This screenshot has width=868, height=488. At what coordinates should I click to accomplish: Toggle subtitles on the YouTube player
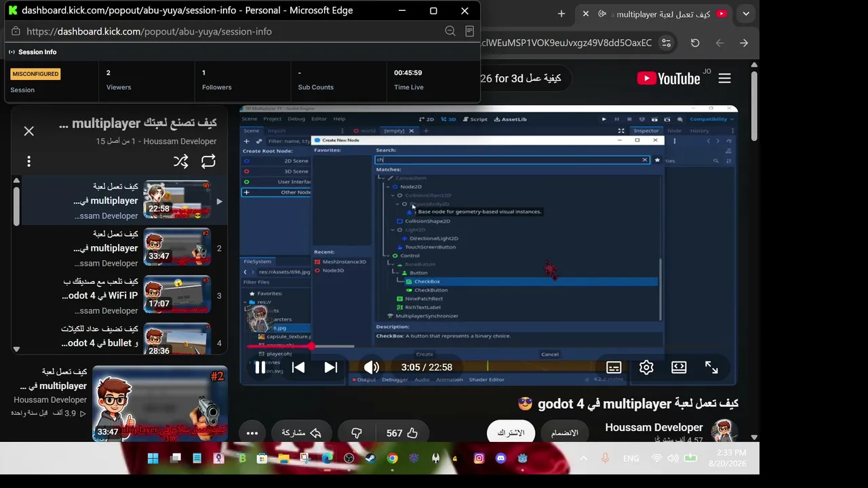coord(614,367)
